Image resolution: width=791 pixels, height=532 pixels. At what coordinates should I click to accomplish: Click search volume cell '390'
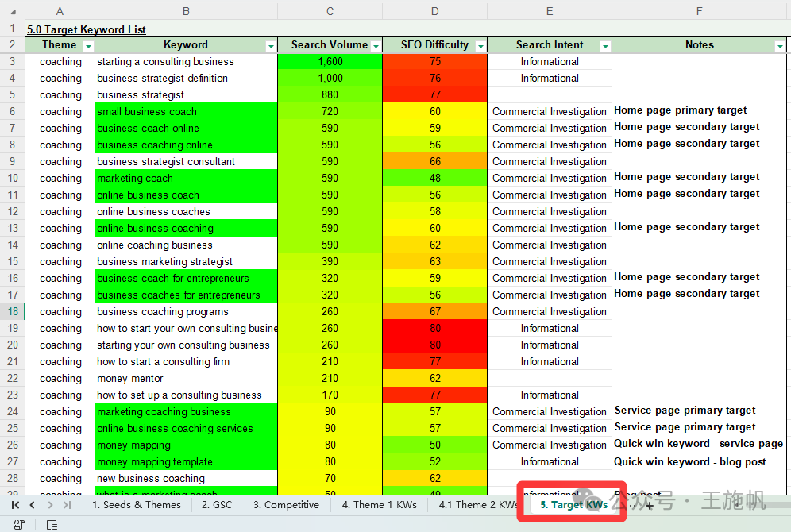click(x=330, y=261)
